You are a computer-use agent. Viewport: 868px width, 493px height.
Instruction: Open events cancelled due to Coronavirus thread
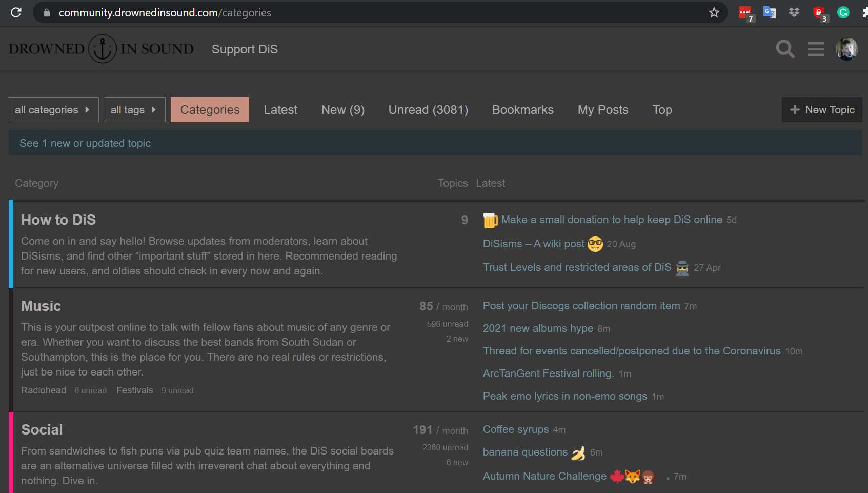(632, 351)
